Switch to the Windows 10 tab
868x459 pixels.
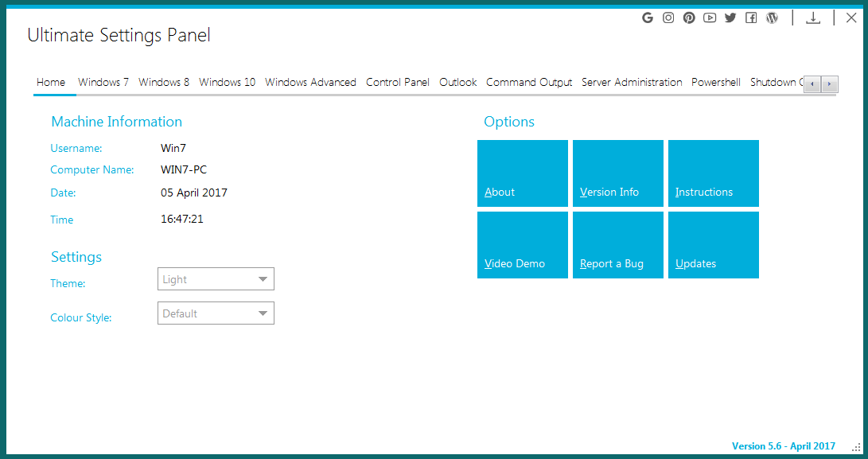[x=227, y=82]
